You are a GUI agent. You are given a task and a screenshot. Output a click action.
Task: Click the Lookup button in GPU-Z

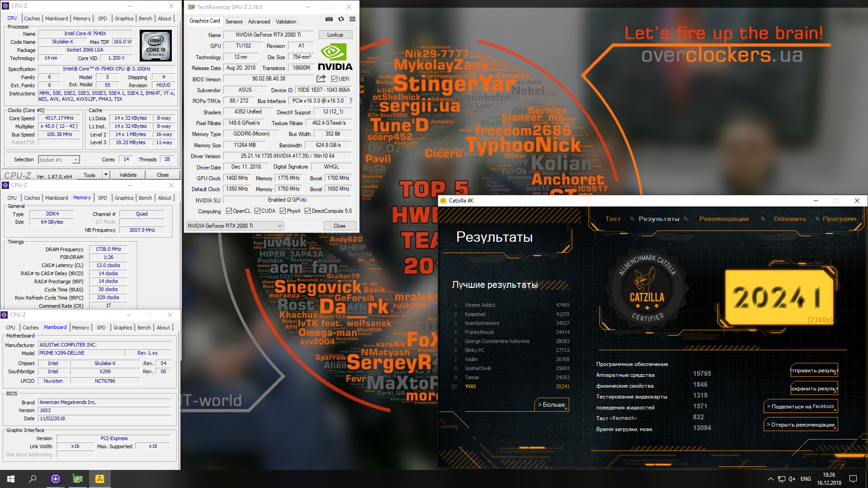pos(335,35)
